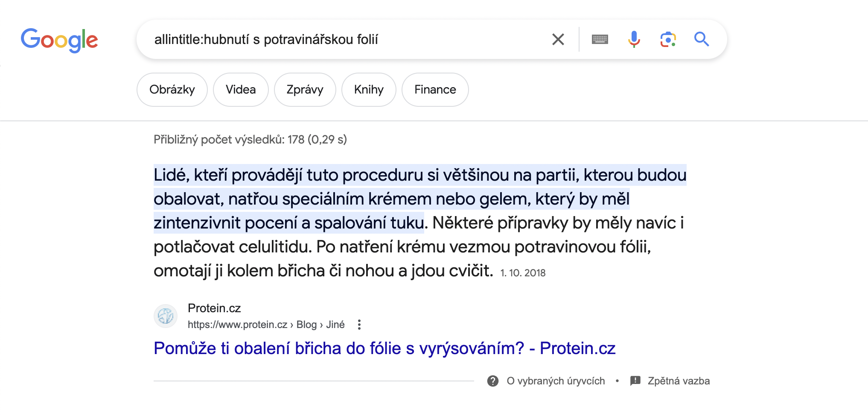Clear the search query with the X icon
Screen dimensions: 868x416
(x=558, y=39)
